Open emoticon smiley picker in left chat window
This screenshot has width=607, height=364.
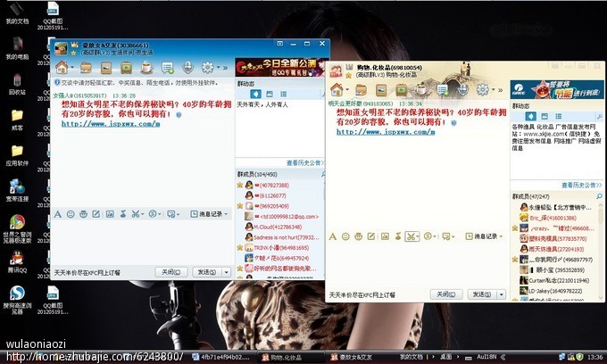[71, 214]
